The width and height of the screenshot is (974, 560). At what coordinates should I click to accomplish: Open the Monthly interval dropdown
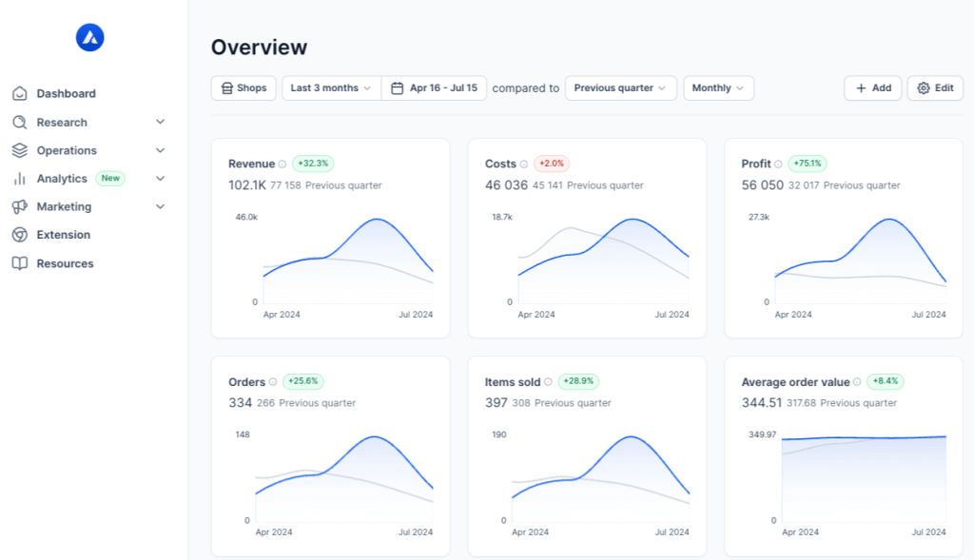pos(718,88)
